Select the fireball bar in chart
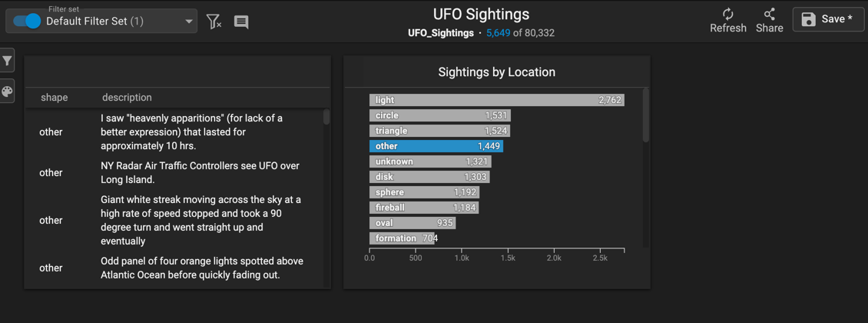 (424, 208)
